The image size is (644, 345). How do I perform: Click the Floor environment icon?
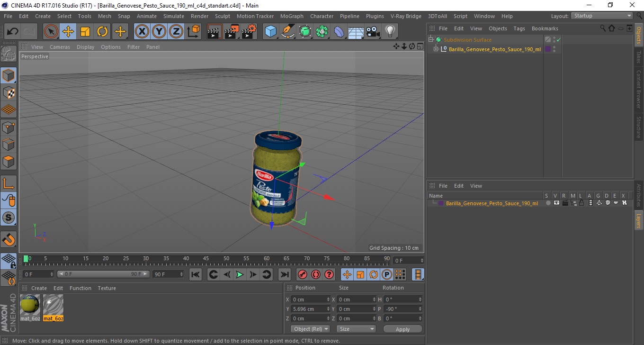[356, 32]
